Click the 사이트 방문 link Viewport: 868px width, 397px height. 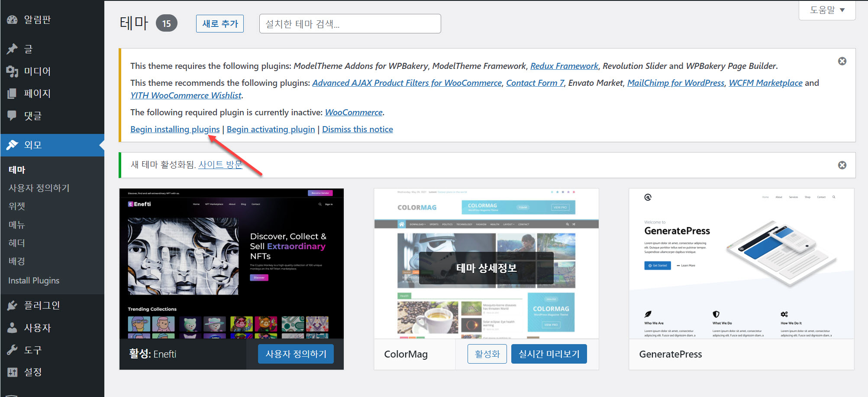(220, 165)
